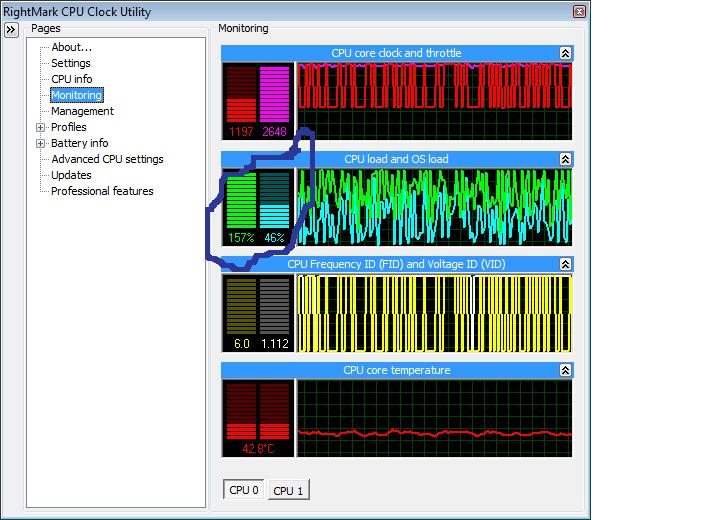
Task: Select the Profiles tree item
Action: coord(69,127)
